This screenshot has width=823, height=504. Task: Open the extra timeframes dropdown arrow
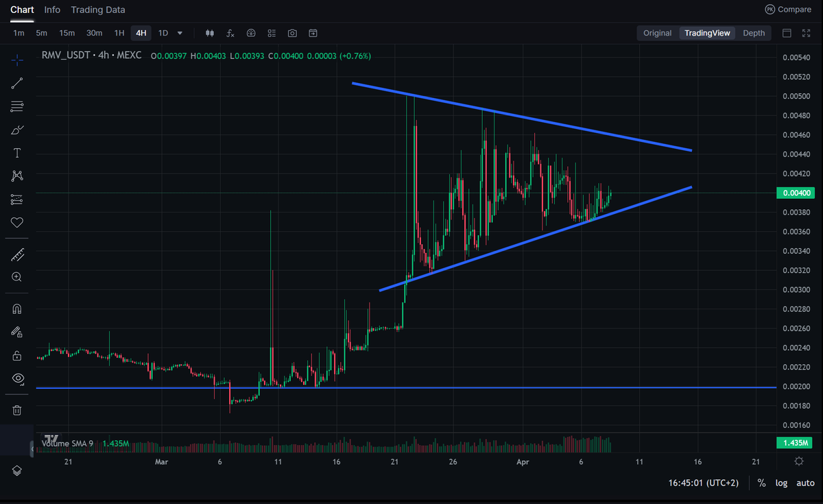click(x=179, y=32)
